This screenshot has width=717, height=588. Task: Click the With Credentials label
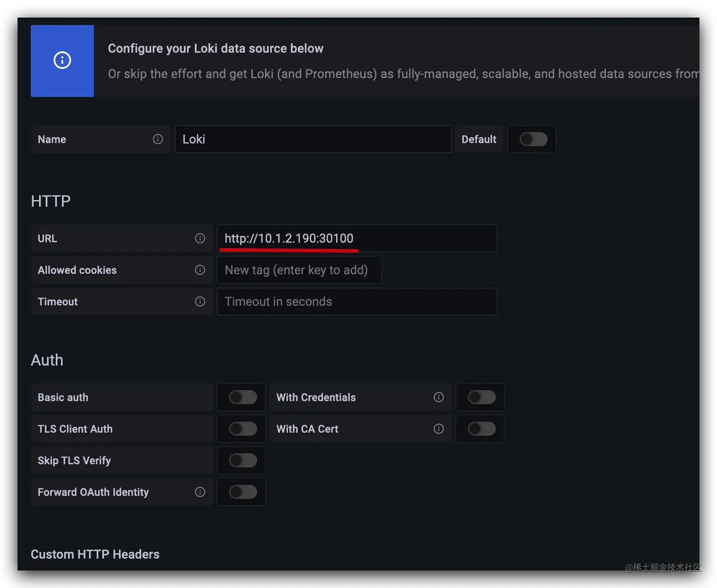tap(316, 397)
